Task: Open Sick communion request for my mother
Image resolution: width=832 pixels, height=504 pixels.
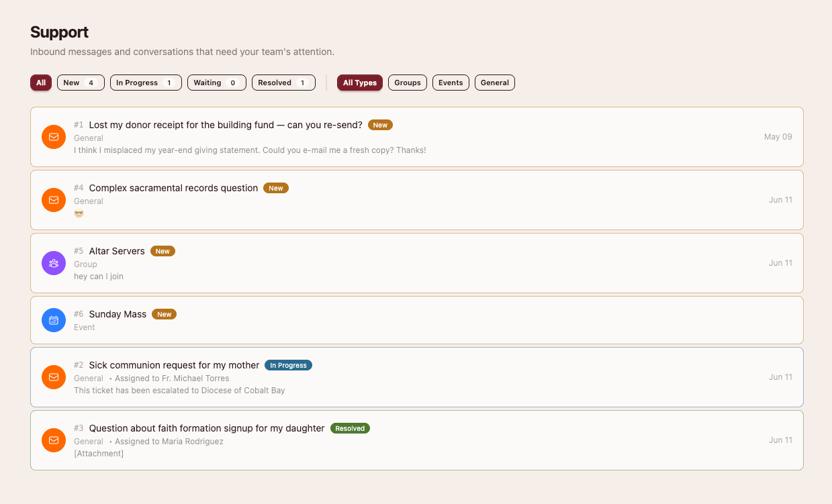Action: click(416, 377)
